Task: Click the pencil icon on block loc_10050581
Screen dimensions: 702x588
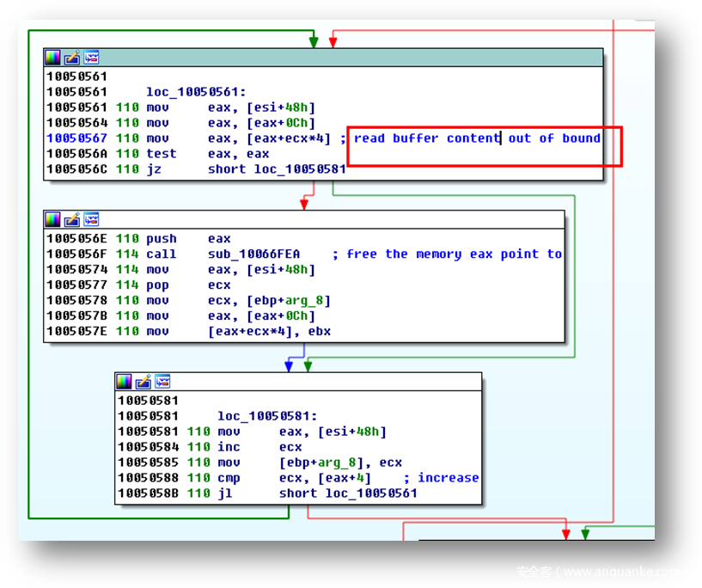Action: [x=143, y=382]
